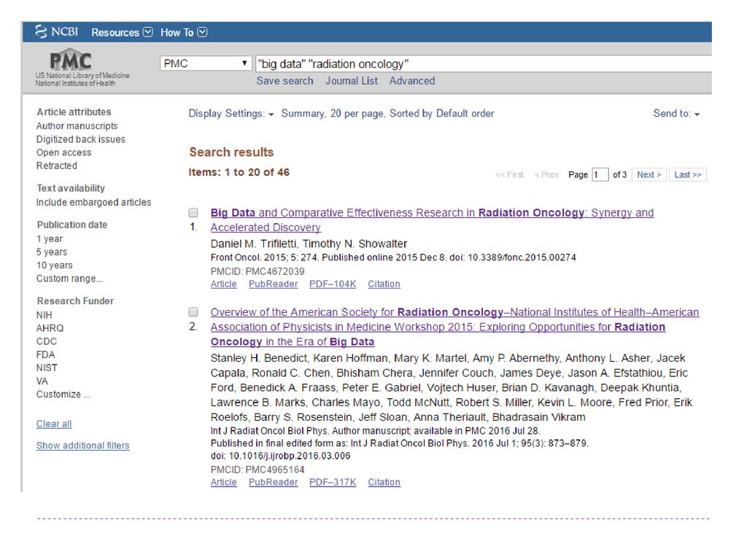Open the How To dropdown menu
Screen dimensions: 747x560
click(183, 32)
